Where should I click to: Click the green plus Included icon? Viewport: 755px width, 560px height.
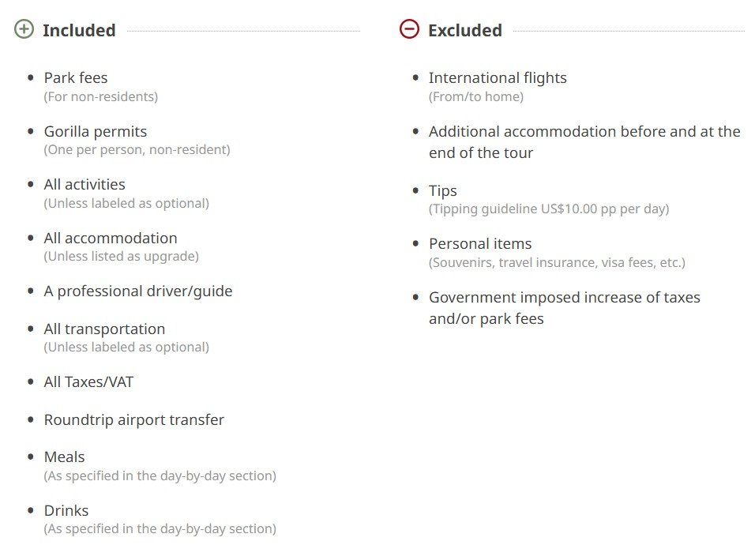tap(24, 30)
